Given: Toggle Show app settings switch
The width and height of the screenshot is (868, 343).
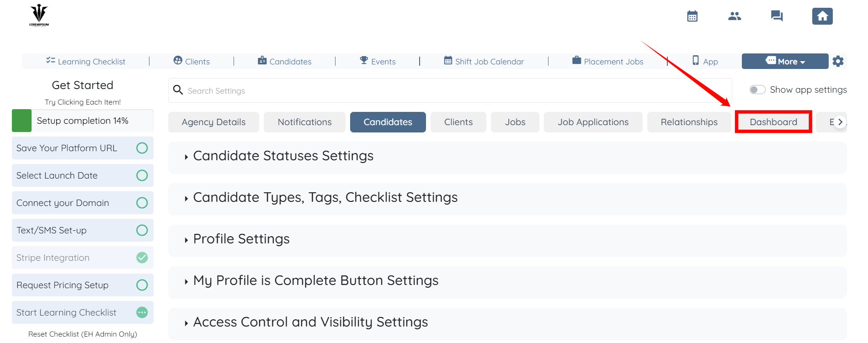Looking at the screenshot, I should click(757, 90).
